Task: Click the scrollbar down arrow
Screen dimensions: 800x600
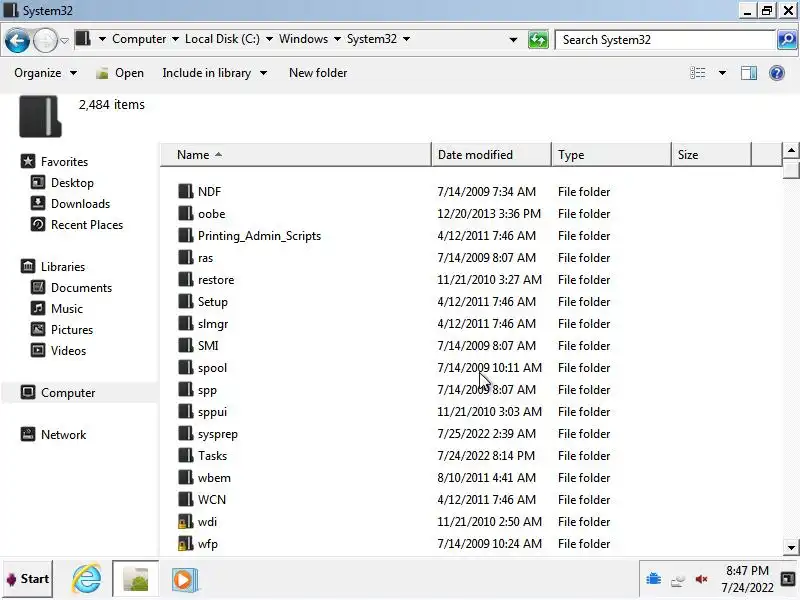Action: [790, 547]
